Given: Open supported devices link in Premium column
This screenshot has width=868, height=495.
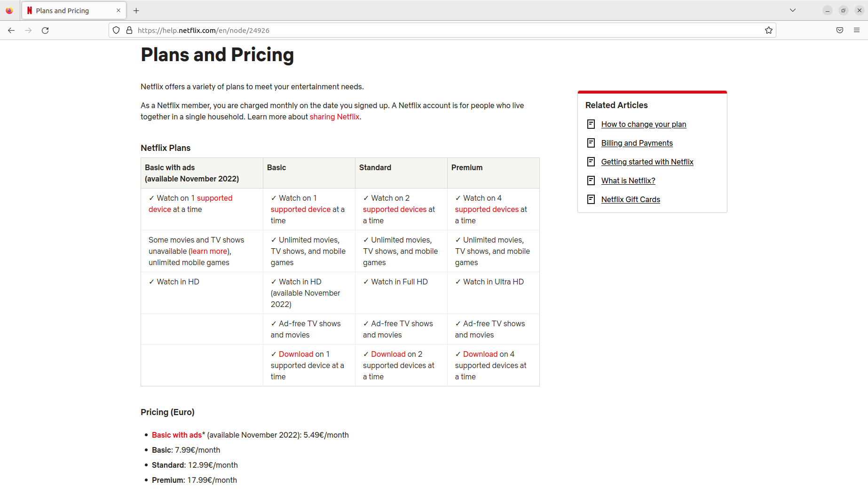Looking at the screenshot, I should [x=487, y=209].
